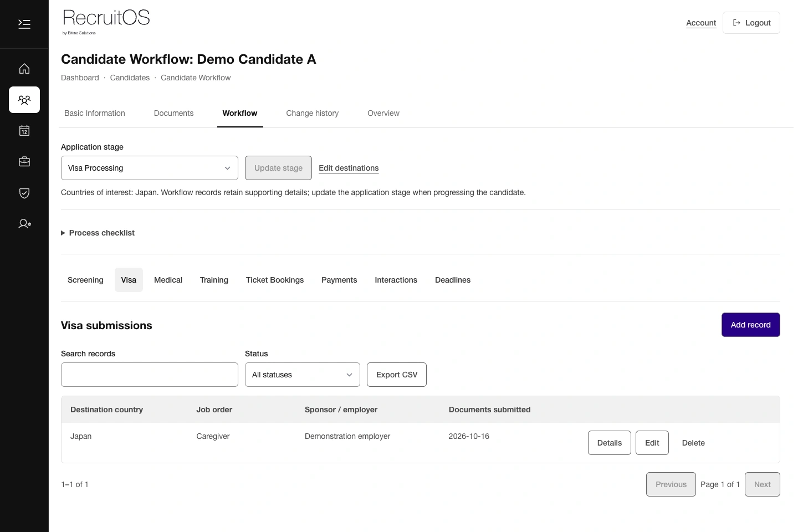Open the calendar icon in sidebar
Viewport: 798px width, 532px height.
[24, 131]
